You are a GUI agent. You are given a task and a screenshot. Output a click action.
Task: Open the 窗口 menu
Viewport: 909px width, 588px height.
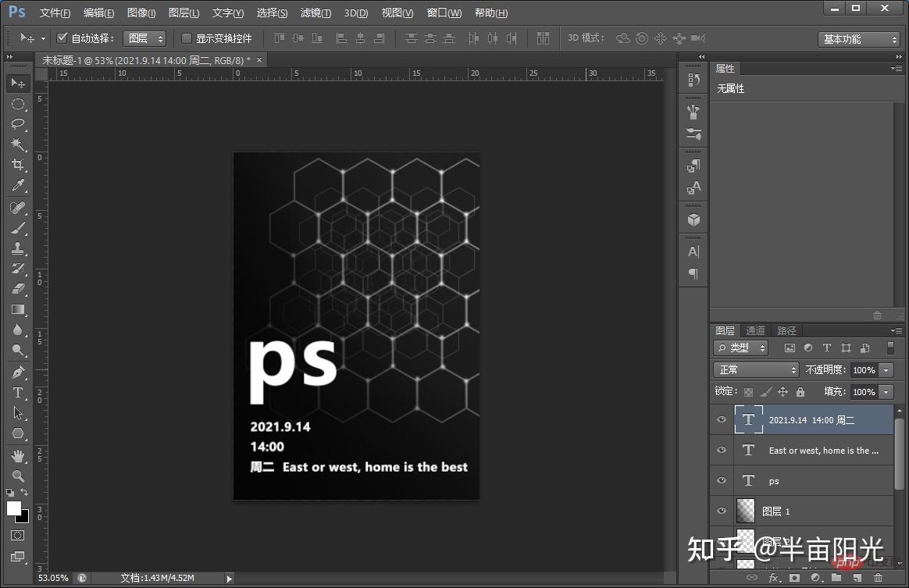point(444,12)
